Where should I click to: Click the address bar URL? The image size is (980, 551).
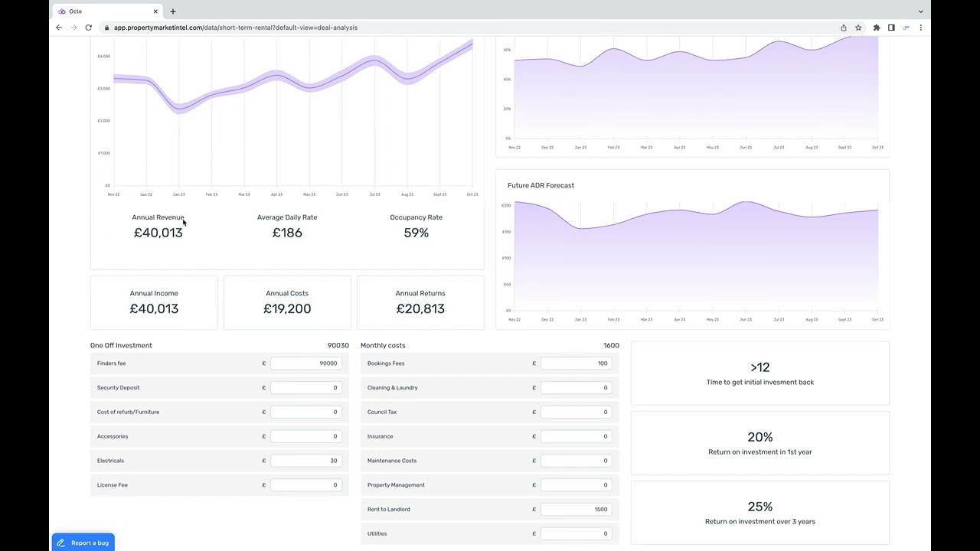click(x=236, y=28)
